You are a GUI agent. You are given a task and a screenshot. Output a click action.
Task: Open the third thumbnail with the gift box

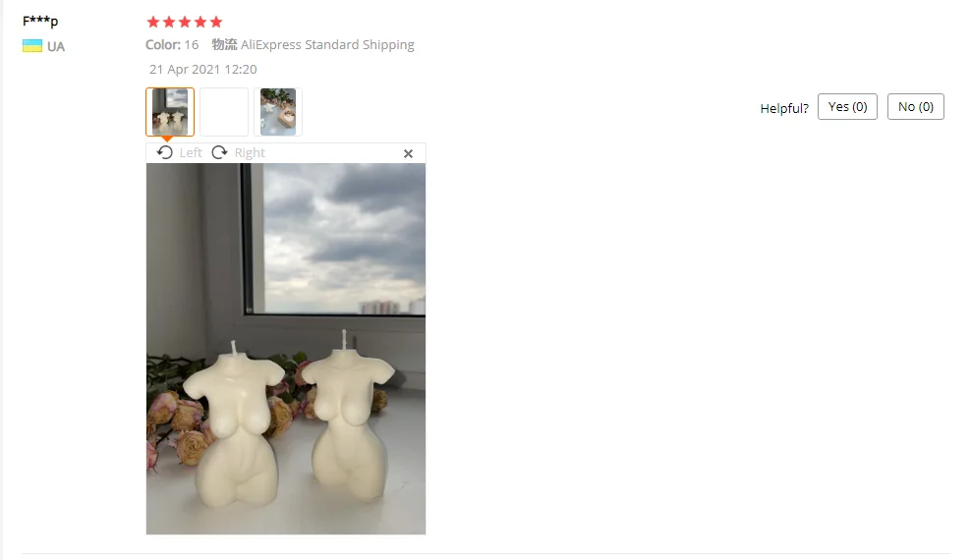pos(278,112)
